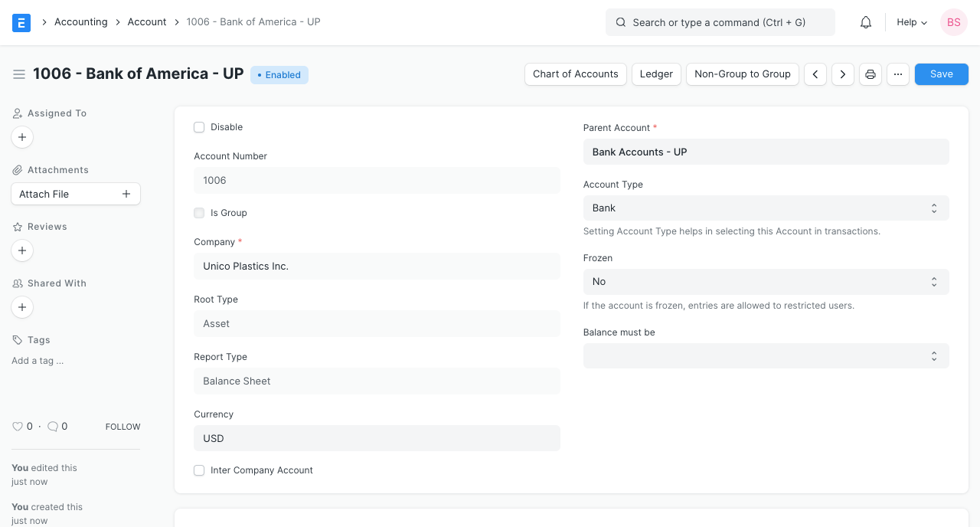Add an assignee with the Assigned To plus icon

tap(22, 137)
